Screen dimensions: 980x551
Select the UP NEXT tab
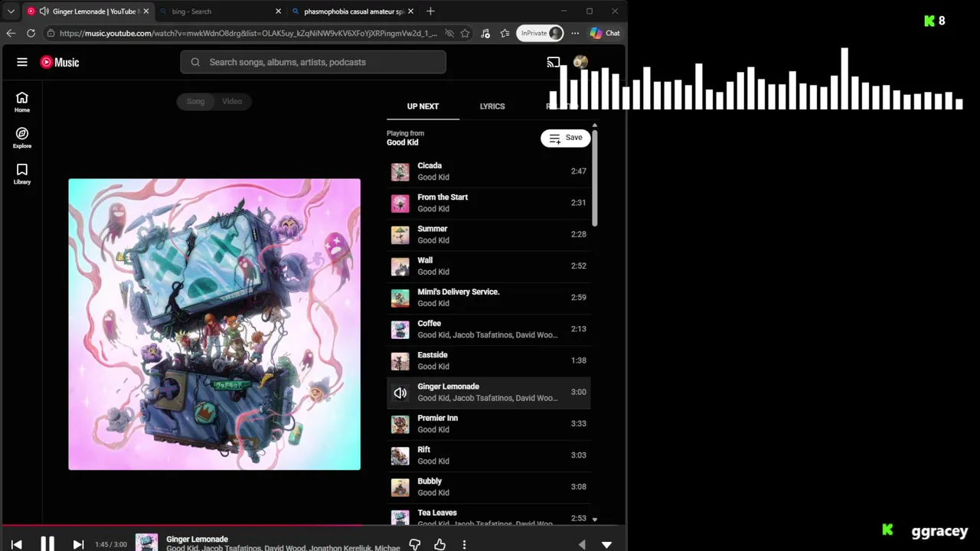[423, 106]
